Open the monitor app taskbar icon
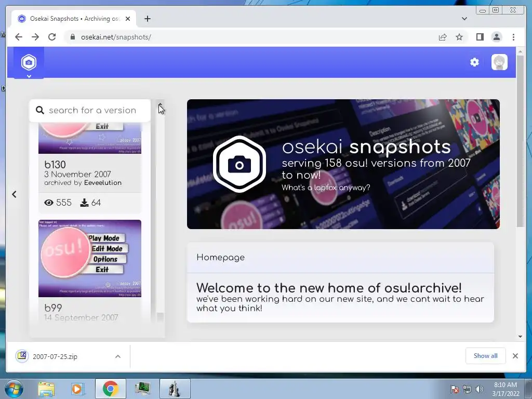This screenshot has height=399, width=532. click(142, 389)
